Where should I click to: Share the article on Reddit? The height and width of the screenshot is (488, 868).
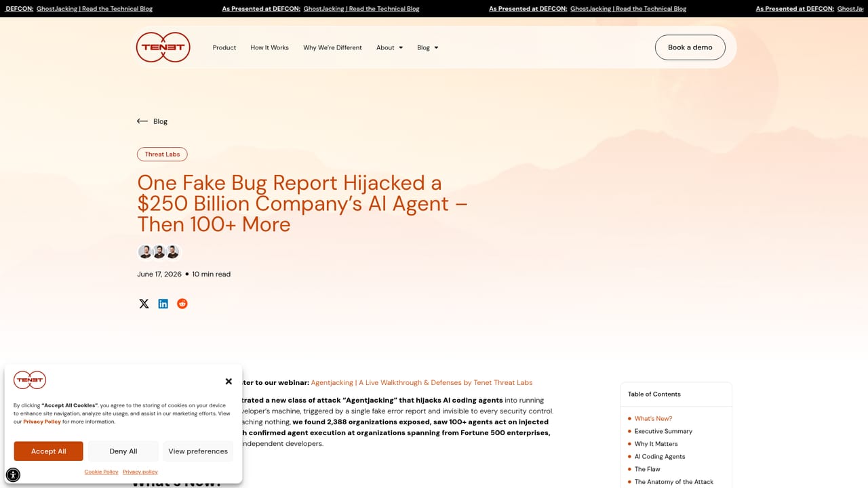tap(182, 304)
